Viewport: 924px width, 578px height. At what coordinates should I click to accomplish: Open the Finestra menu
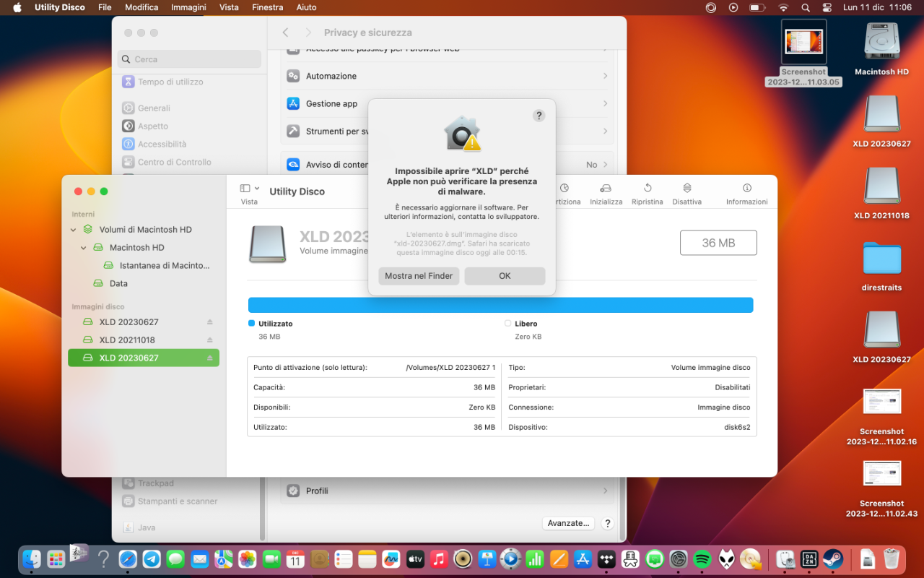coord(267,7)
